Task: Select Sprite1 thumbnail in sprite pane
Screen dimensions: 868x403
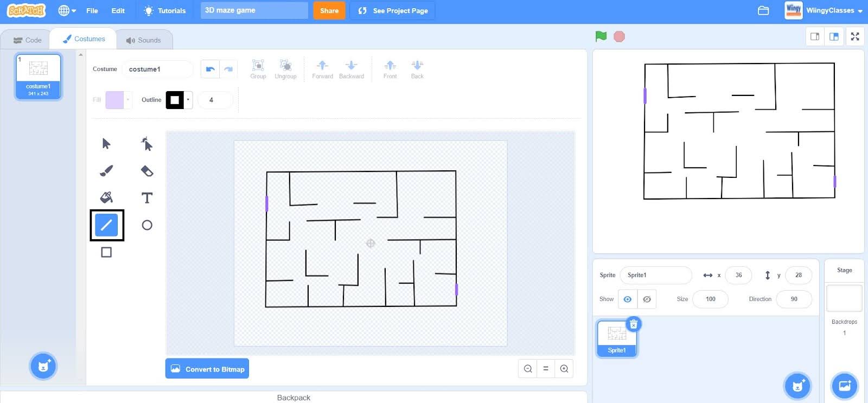Action: (617, 338)
